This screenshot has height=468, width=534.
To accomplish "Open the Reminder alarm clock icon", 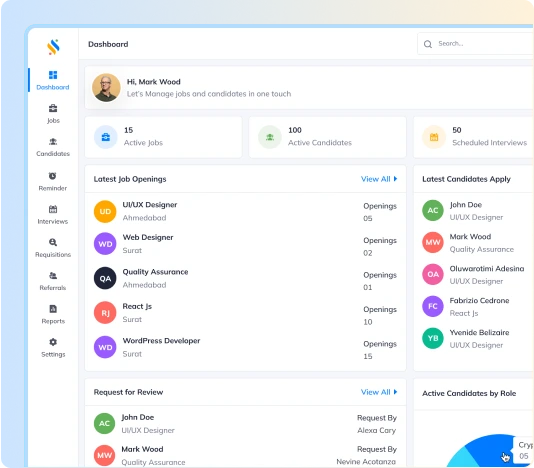I will (52, 176).
